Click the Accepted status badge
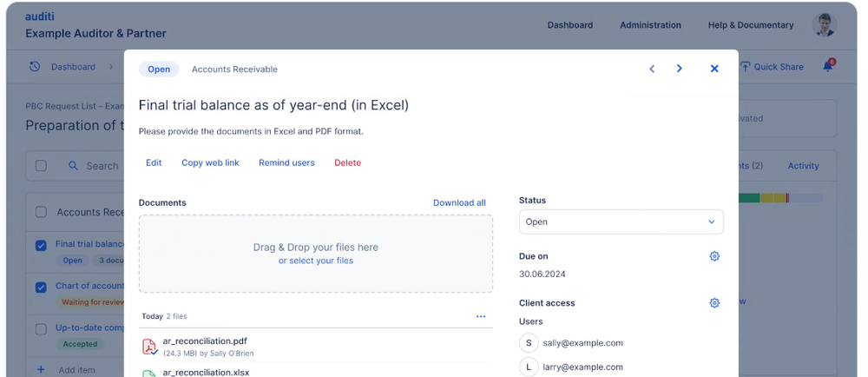868x377 pixels. (x=80, y=344)
